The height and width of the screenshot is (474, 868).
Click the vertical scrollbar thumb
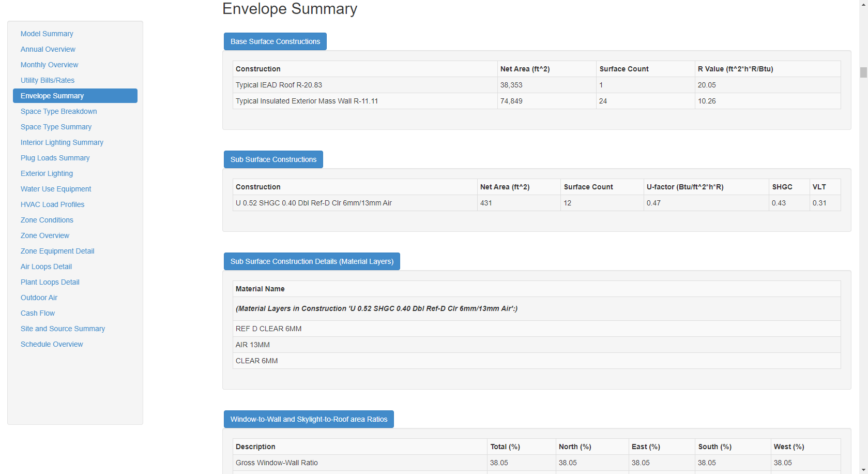(x=863, y=72)
